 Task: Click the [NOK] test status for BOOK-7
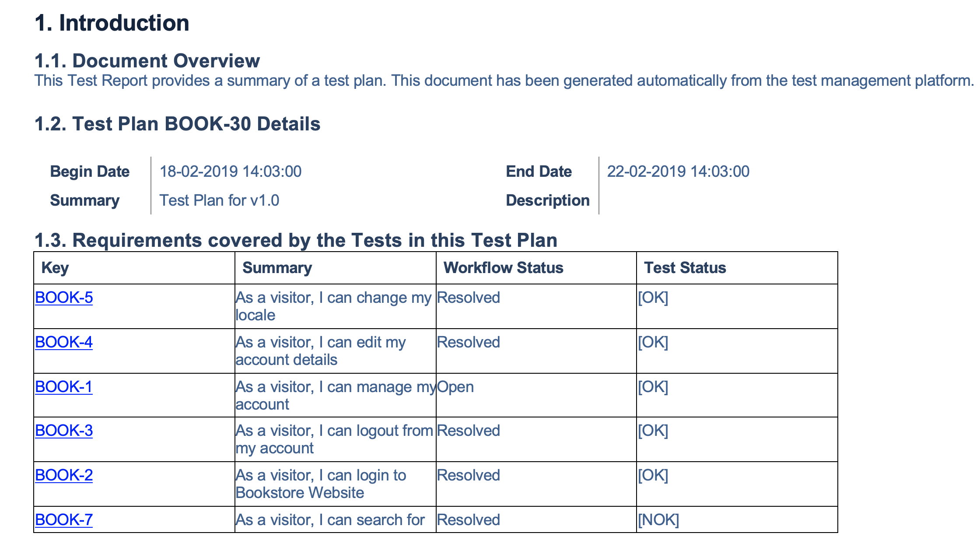[658, 520]
